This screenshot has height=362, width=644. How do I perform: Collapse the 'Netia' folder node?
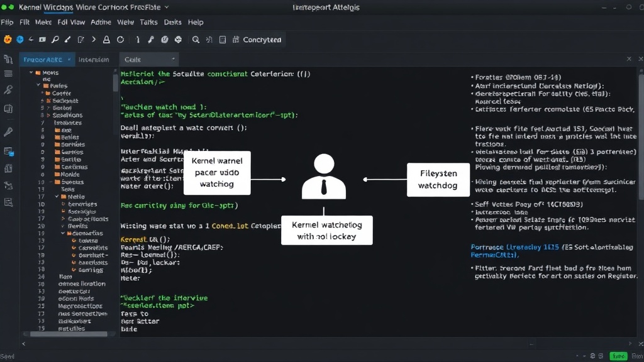coord(57,197)
